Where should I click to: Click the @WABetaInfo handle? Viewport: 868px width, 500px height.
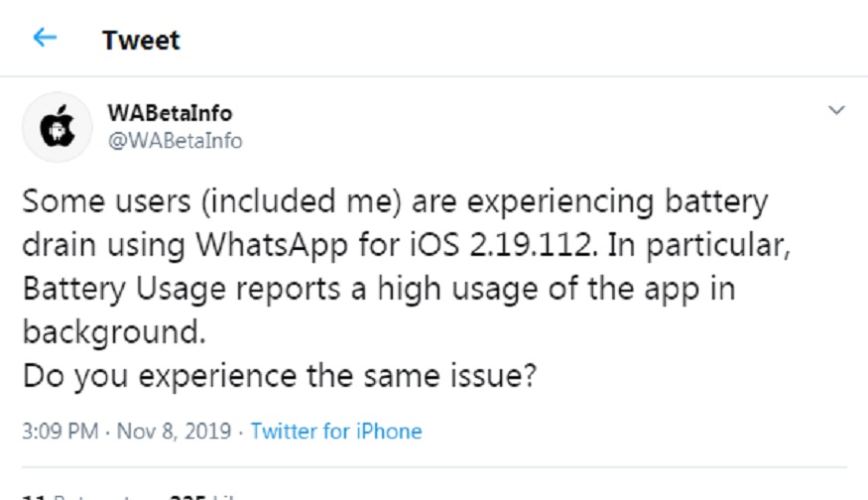pos(175,141)
